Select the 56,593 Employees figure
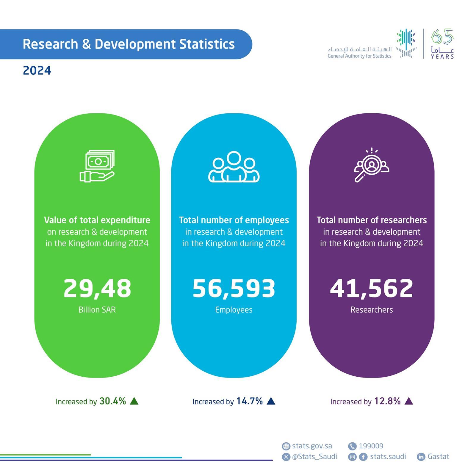The image size is (476, 476). [234, 289]
